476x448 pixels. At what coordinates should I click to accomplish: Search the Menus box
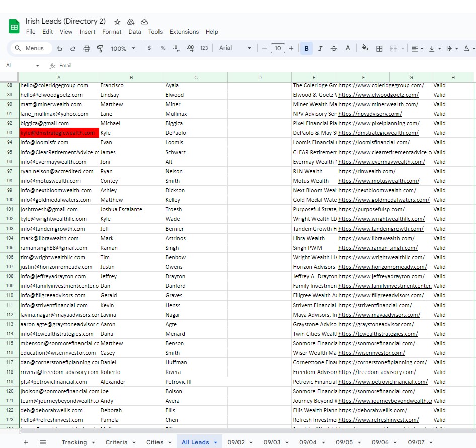30,48
